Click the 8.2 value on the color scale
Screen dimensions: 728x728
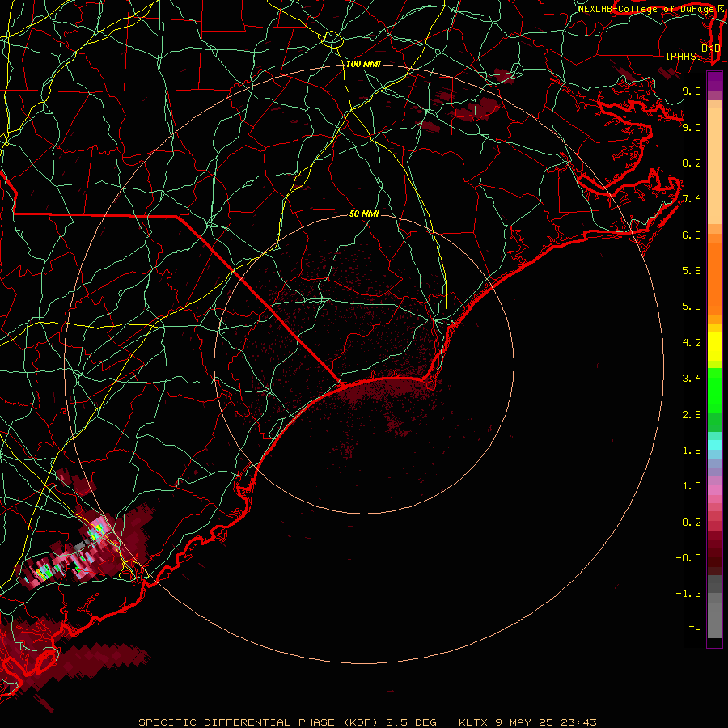(692, 163)
